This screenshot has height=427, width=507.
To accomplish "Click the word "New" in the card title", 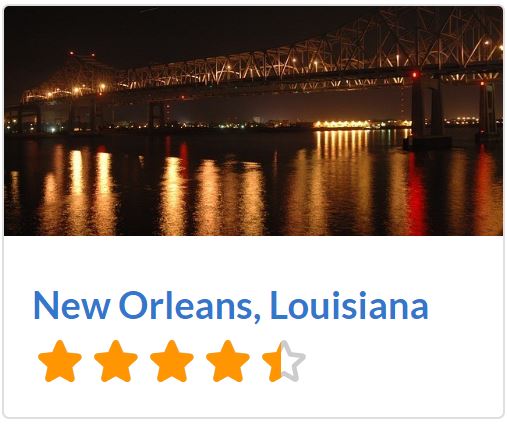I will 72,305.
